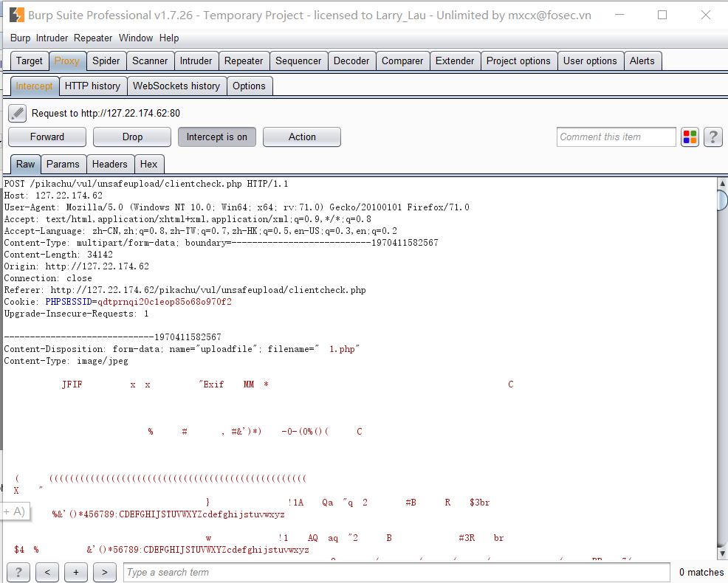This screenshot has width=728, height=583.
Task: Open the WebSockets history sub-tab
Action: click(x=176, y=86)
